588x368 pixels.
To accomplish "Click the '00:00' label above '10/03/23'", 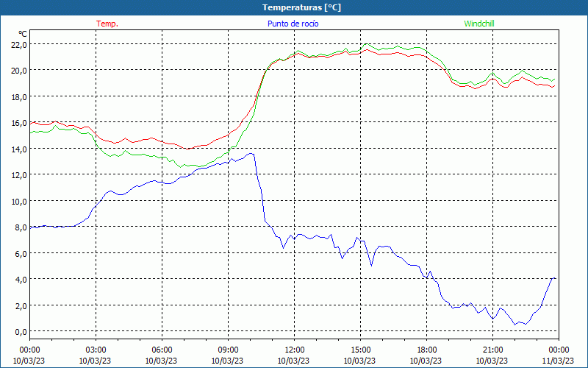I will 29,350.
